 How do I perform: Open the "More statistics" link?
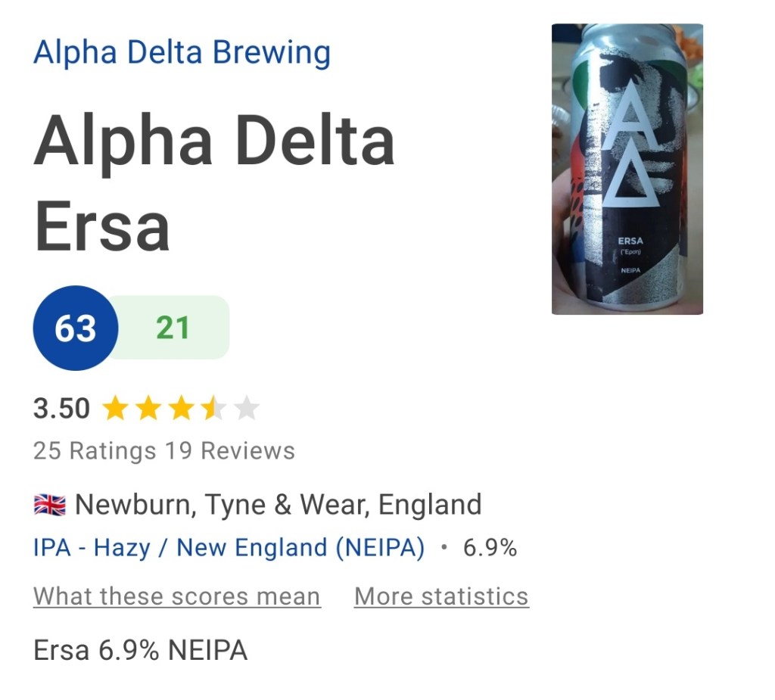[441, 596]
